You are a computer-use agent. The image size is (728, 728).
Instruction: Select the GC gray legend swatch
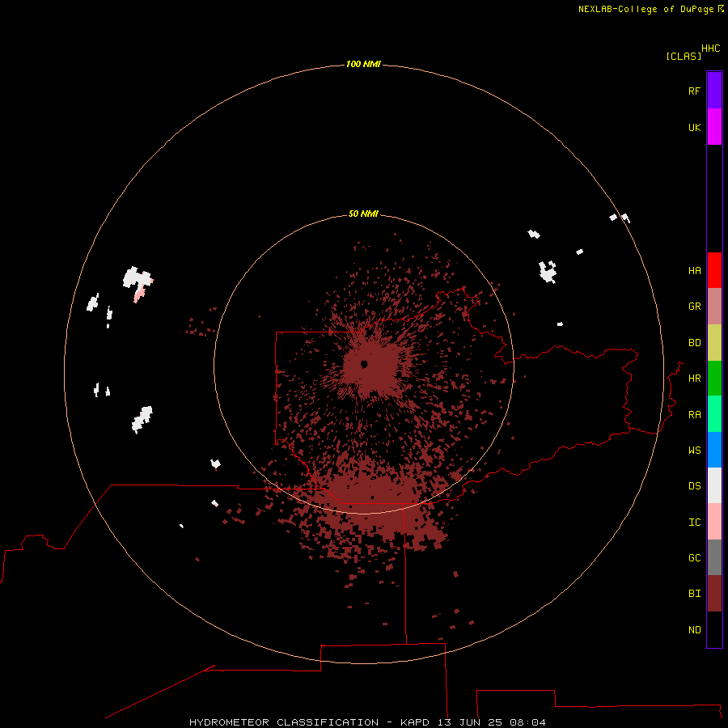[x=714, y=557]
